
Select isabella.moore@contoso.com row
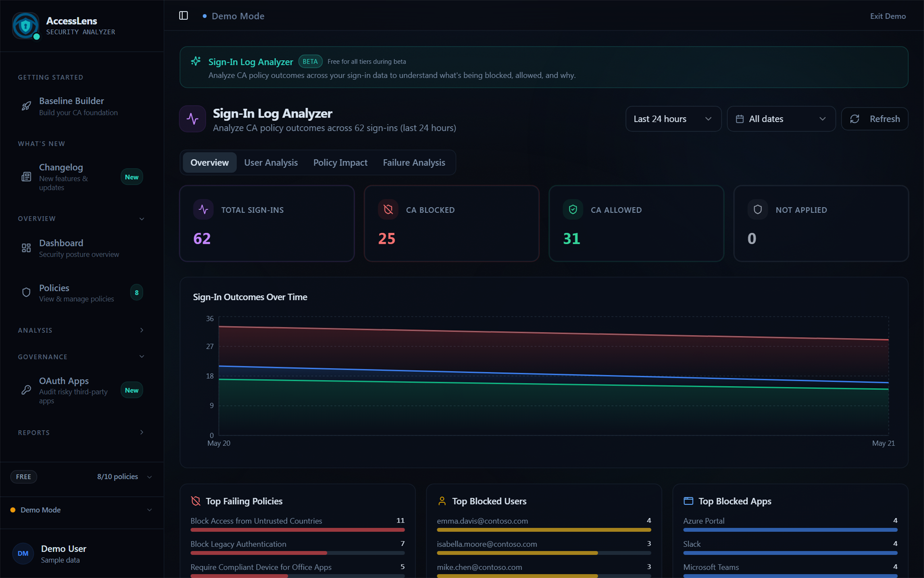click(544, 547)
